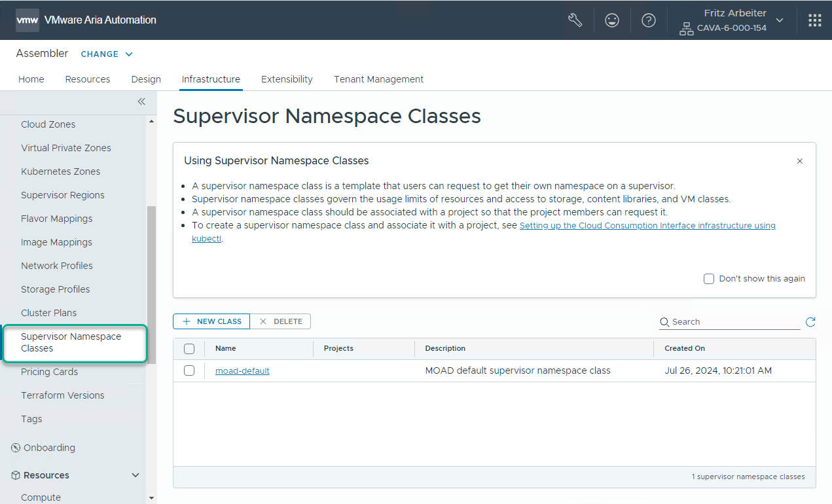Click the DELETE button
The height and width of the screenshot is (504, 832).
[280, 321]
